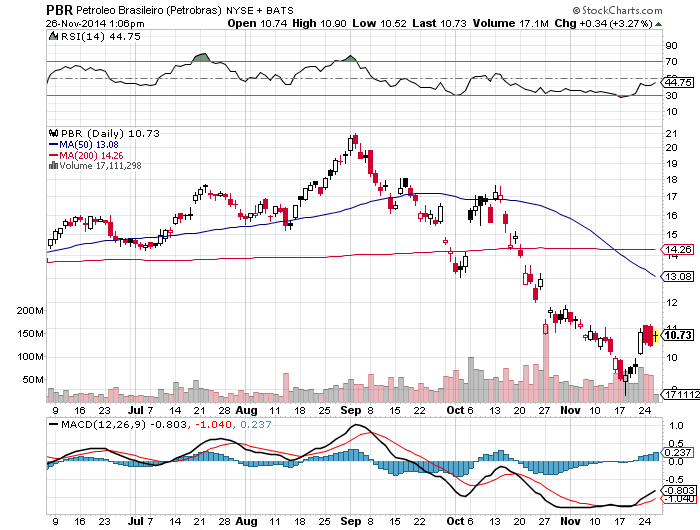Click the Last 10.73 value
The height and width of the screenshot is (530, 700).
pyautogui.click(x=439, y=24)
